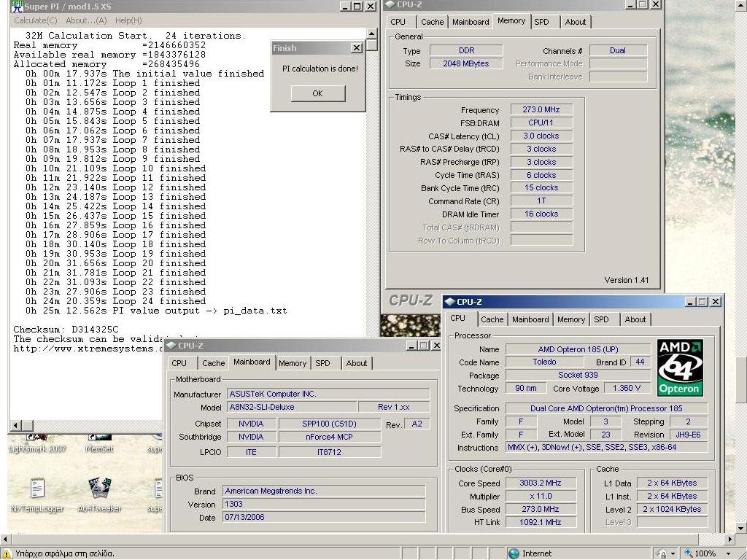Click the magnifier zoom icon in status bar
This screenshot has height=560, width=747.
(x=689, y=553)
